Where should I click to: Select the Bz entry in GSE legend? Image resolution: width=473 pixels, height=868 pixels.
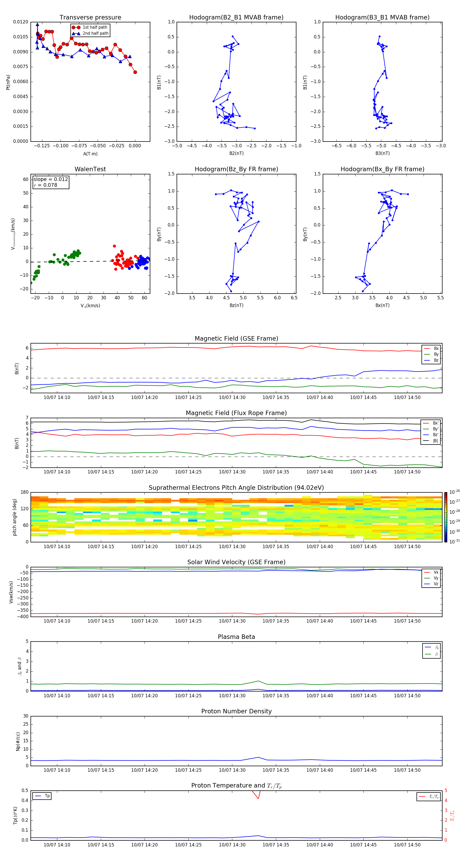point(431,360)
